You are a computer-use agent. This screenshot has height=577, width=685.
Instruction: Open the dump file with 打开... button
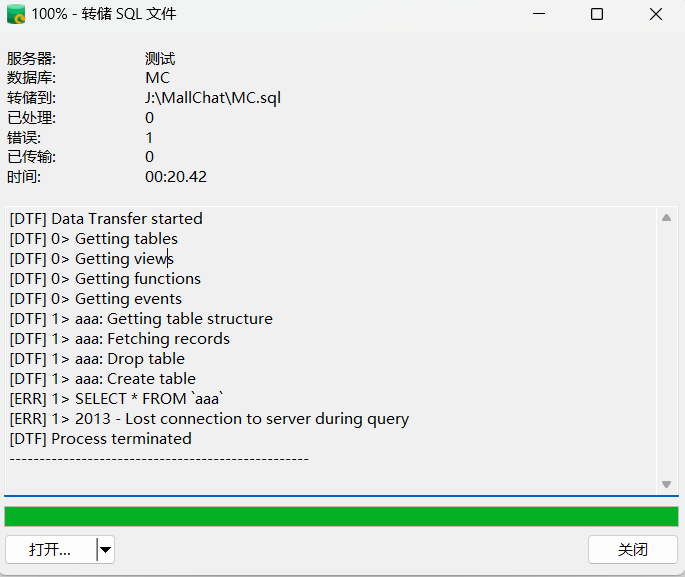pyautogui.click(x=50, y=549)
